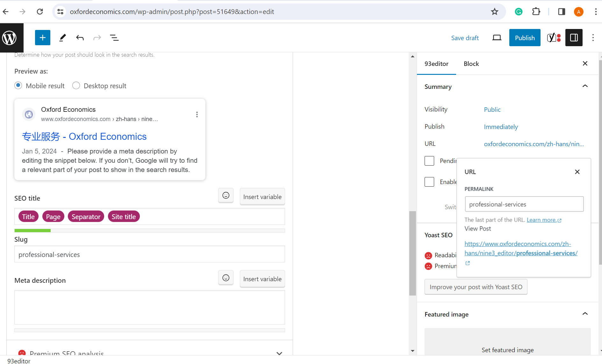The image size is (602, 364).
Task: Click the editor vertical scrollbar thumb
Action: click(412, 253)
